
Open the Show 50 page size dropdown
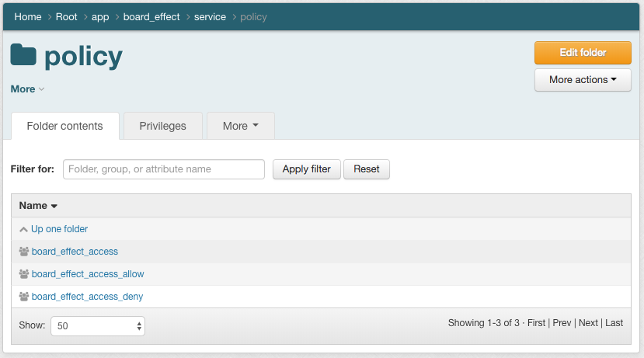[x=98, y=326]
